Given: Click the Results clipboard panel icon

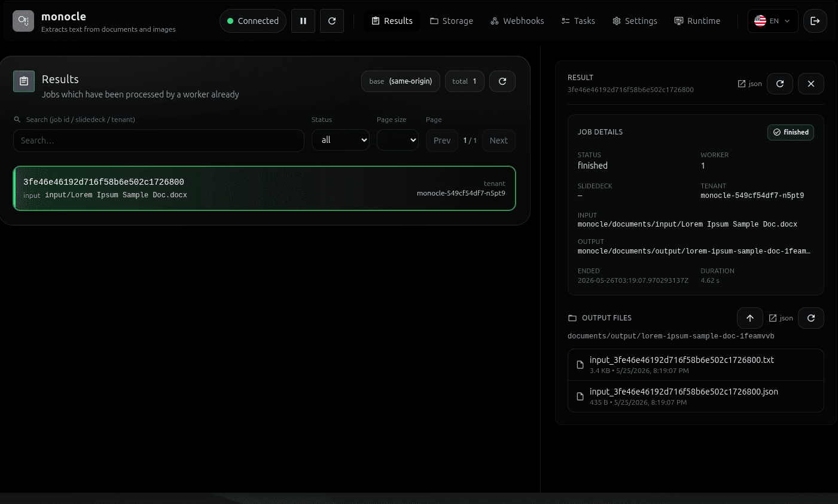Looking at the screenshot, I should 24,81.
